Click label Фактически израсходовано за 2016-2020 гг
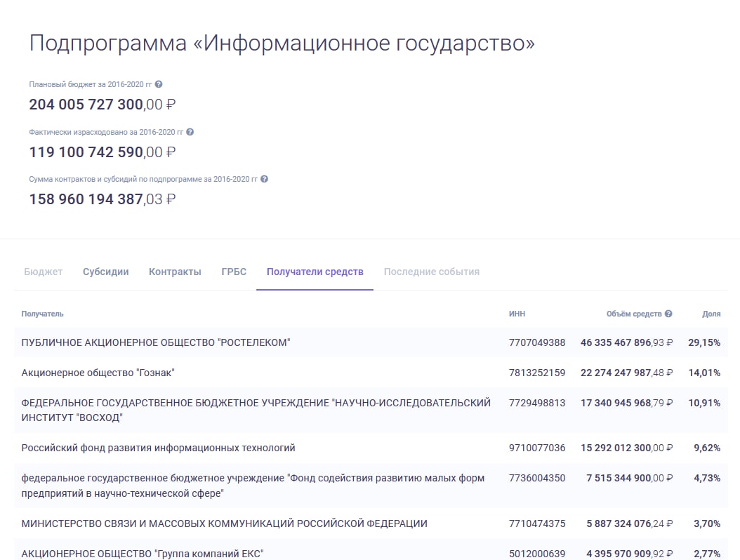Screen dimensions: 740x560 (x=106, y=132)
